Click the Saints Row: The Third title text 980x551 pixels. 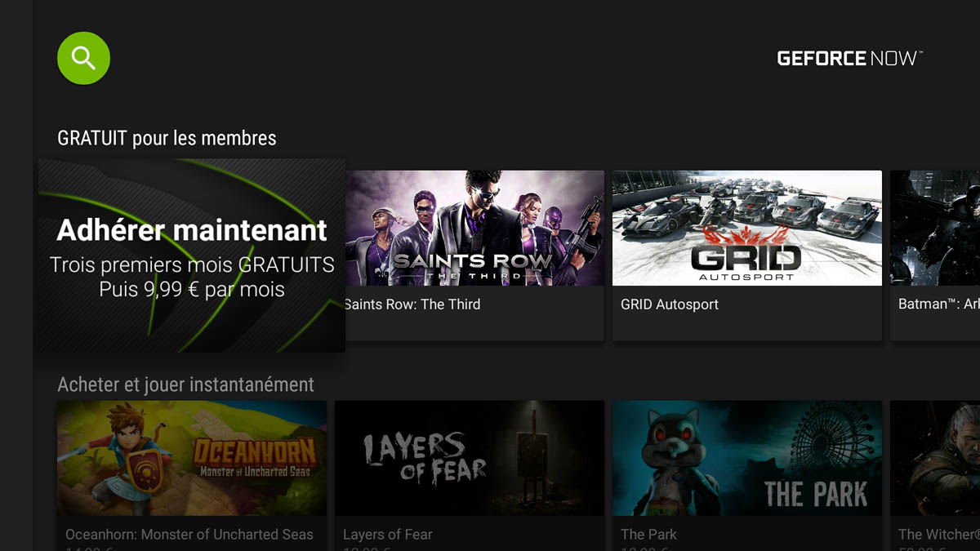[413, 304]
